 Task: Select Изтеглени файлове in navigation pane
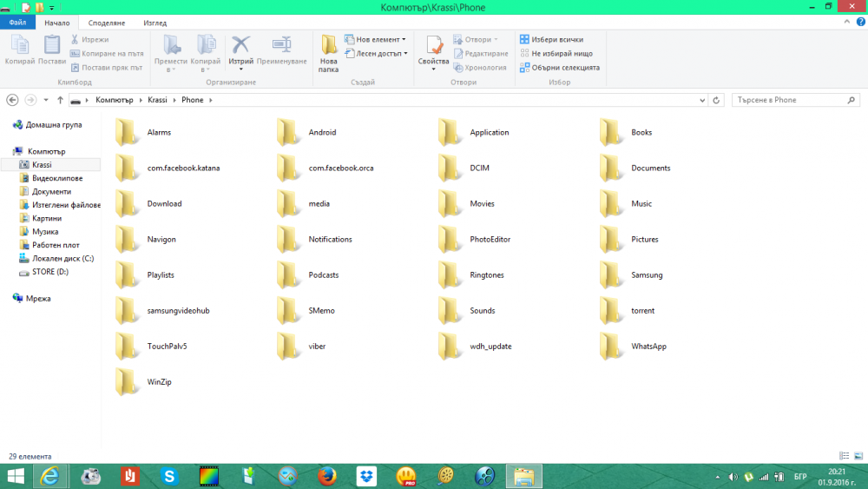pos(60,205)
